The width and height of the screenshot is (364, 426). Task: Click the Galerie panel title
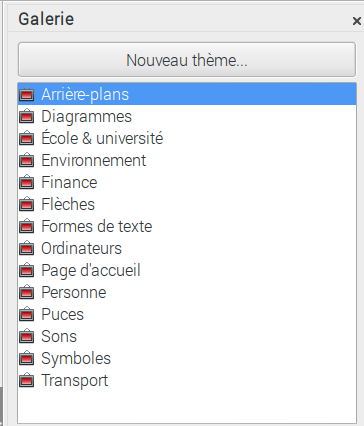pos(46,19)
